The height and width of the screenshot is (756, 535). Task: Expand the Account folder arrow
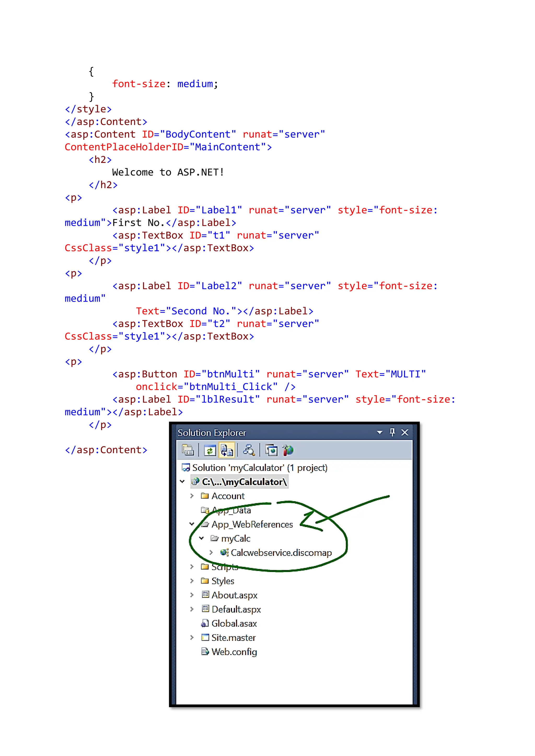coord(192,496)
